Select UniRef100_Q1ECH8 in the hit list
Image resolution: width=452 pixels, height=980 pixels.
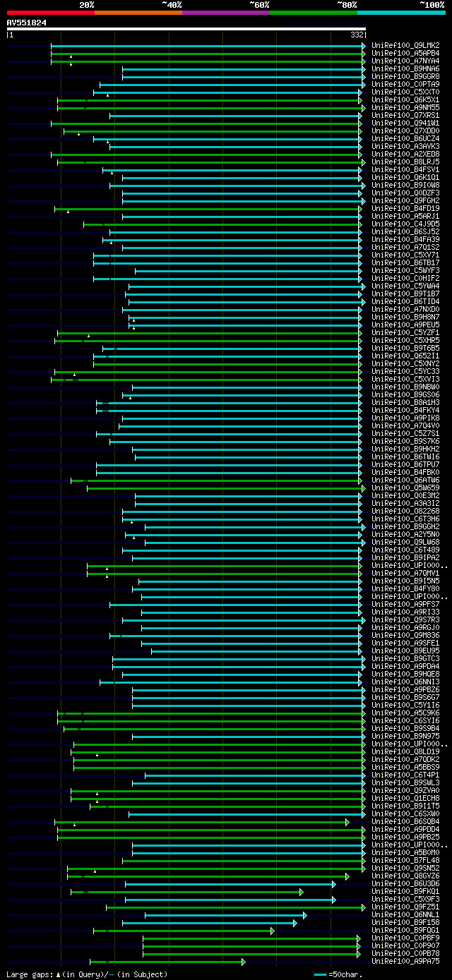pyautogui.click(x=405, y=798)
